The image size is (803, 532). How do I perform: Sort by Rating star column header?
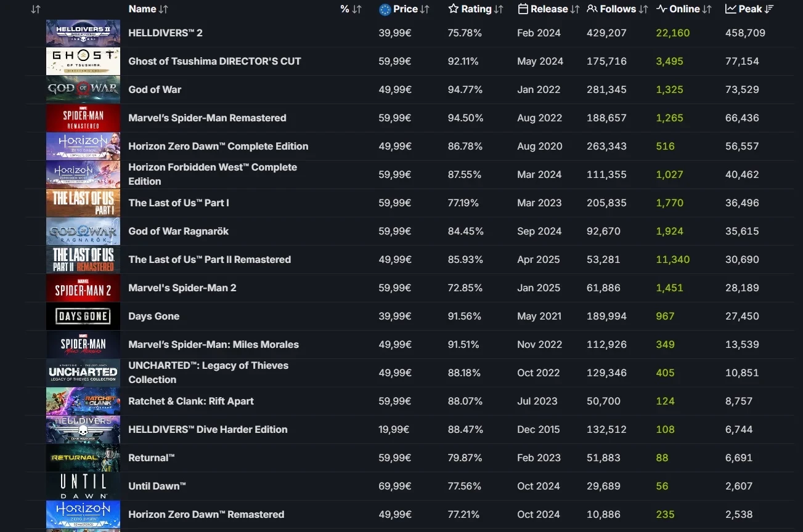click(x=476, y=9)
